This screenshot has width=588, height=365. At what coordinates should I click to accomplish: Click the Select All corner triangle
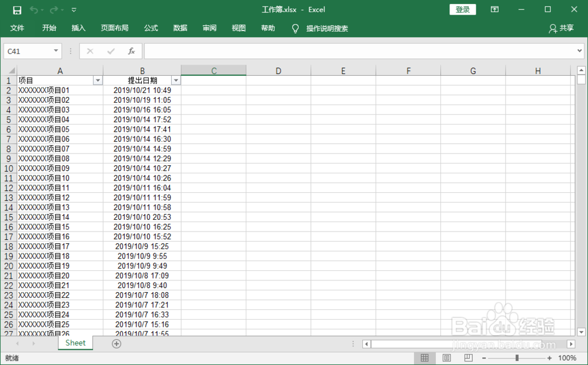click(11, 71)
